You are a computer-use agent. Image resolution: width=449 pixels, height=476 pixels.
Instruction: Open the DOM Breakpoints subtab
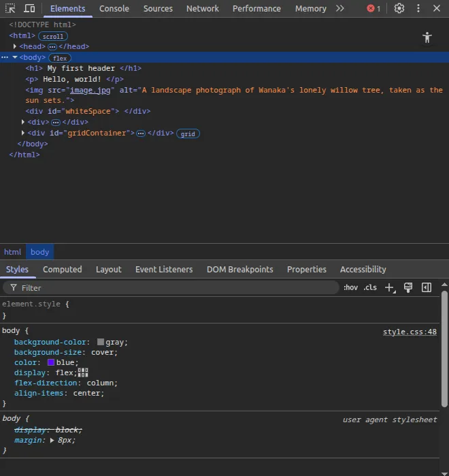point(240,269)
